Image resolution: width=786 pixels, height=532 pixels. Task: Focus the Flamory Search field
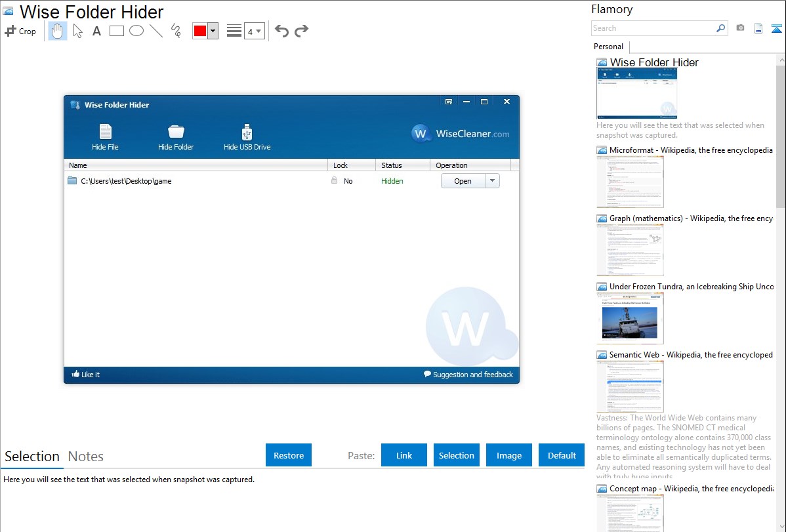point(653,29)
